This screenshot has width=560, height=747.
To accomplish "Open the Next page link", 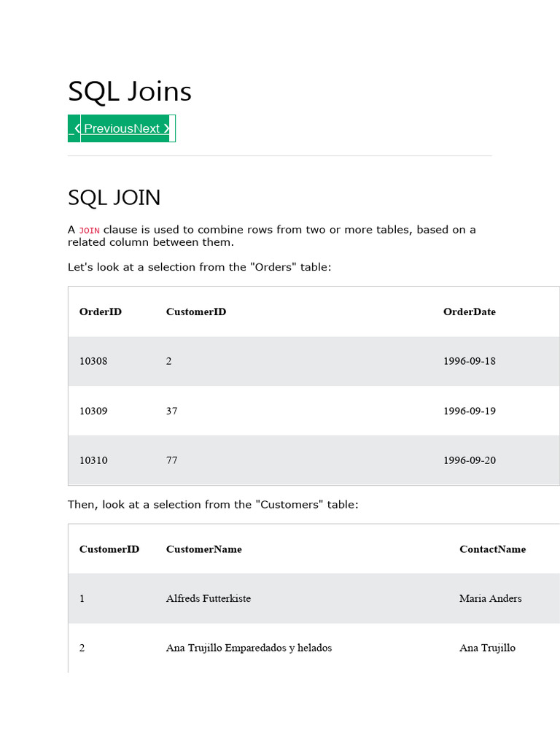I will pyautogui.click(x=147, y=128).
